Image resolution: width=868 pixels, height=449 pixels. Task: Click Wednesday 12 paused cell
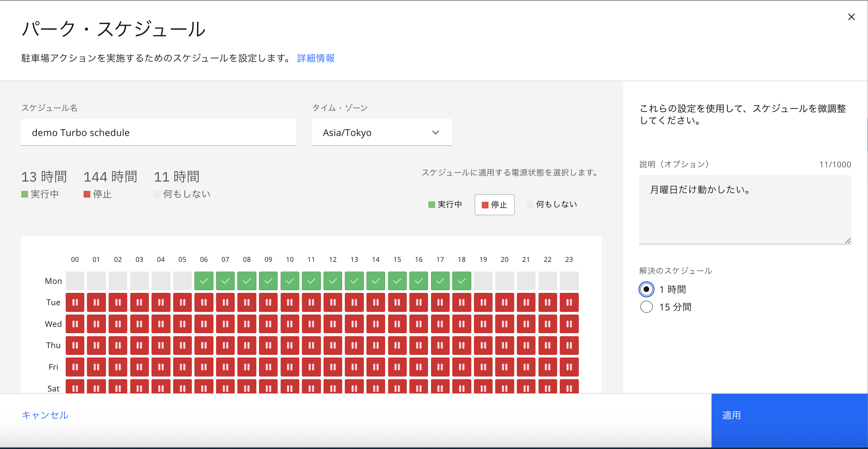(333, 324)
